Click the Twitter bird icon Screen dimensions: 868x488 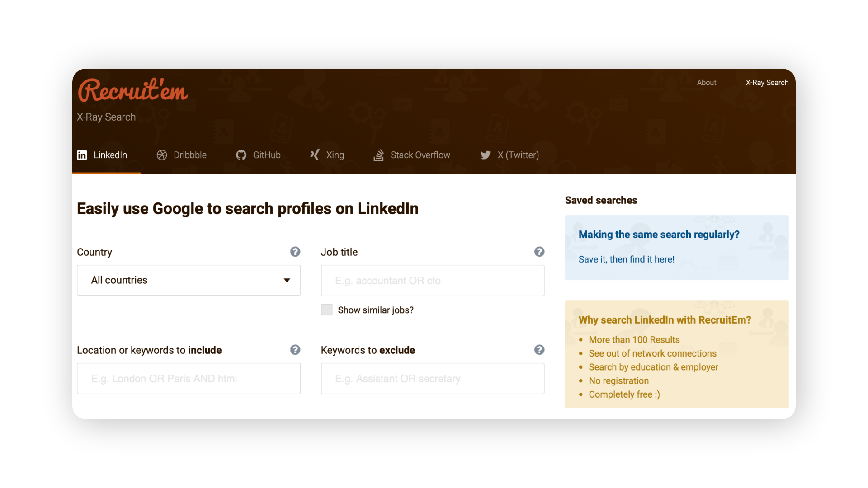click(x=486, y=155)
